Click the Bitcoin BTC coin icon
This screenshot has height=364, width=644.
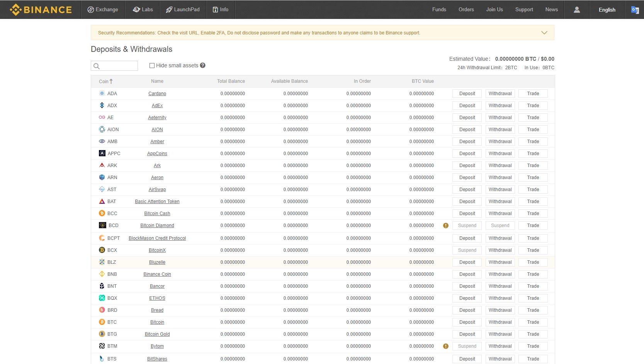click(102, 322)
